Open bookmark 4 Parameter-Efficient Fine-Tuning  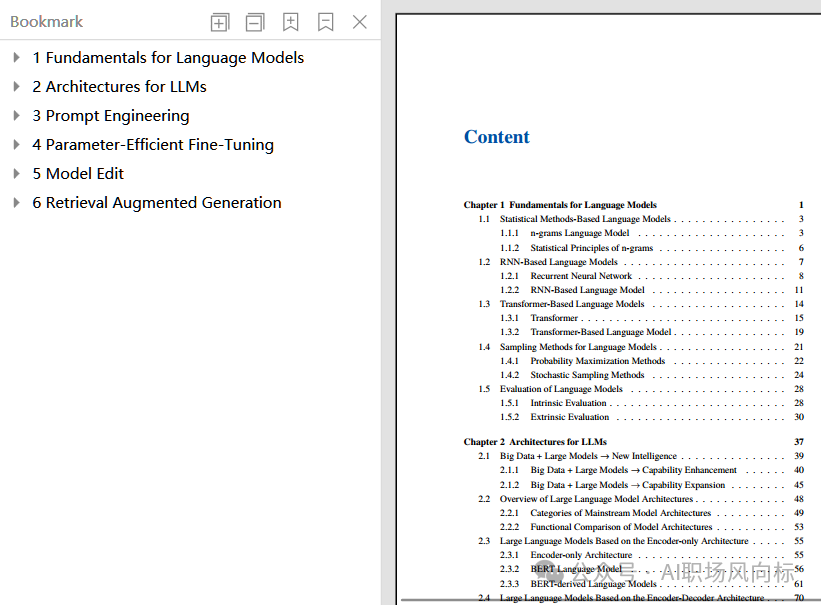tap(153, 145)
